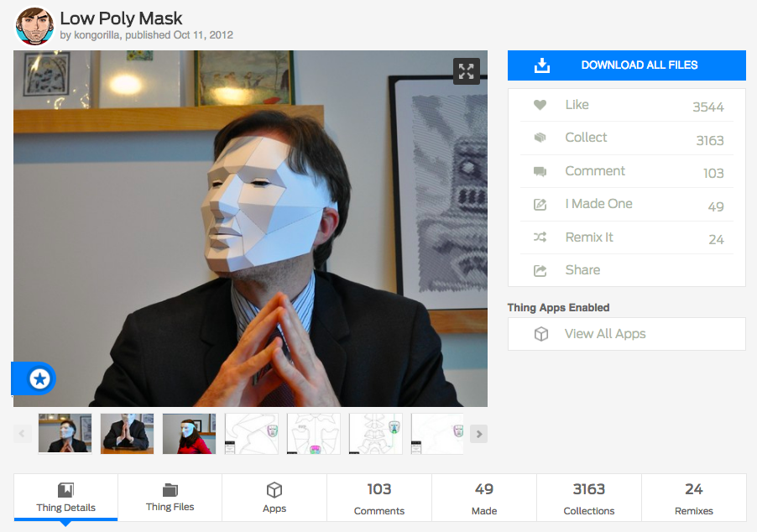Click the Collect stack icon

[x=540, y=138]
